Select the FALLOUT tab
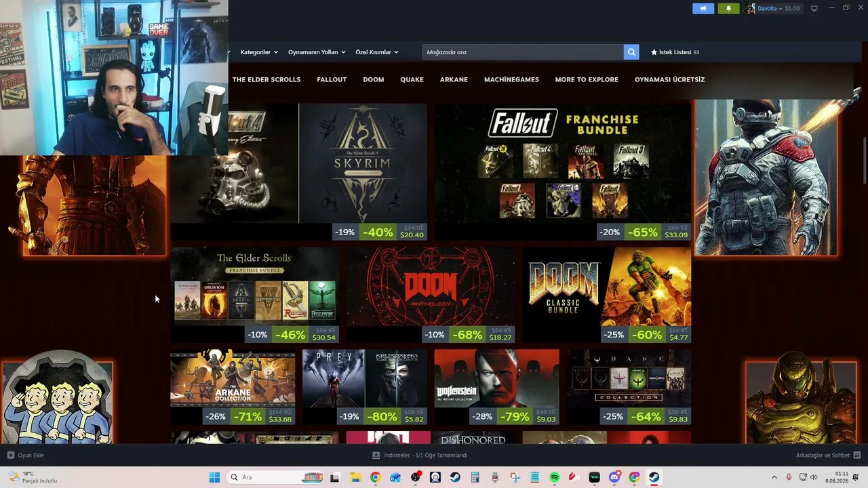The height and width of the screenshot is (488, 868). tap(332, 79)
